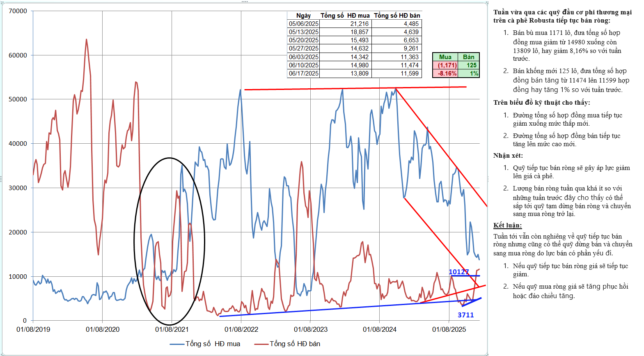The image size is (644, 356).
Task: Click the chart's top-center resize handle
Action: click(x=245, y=2)
